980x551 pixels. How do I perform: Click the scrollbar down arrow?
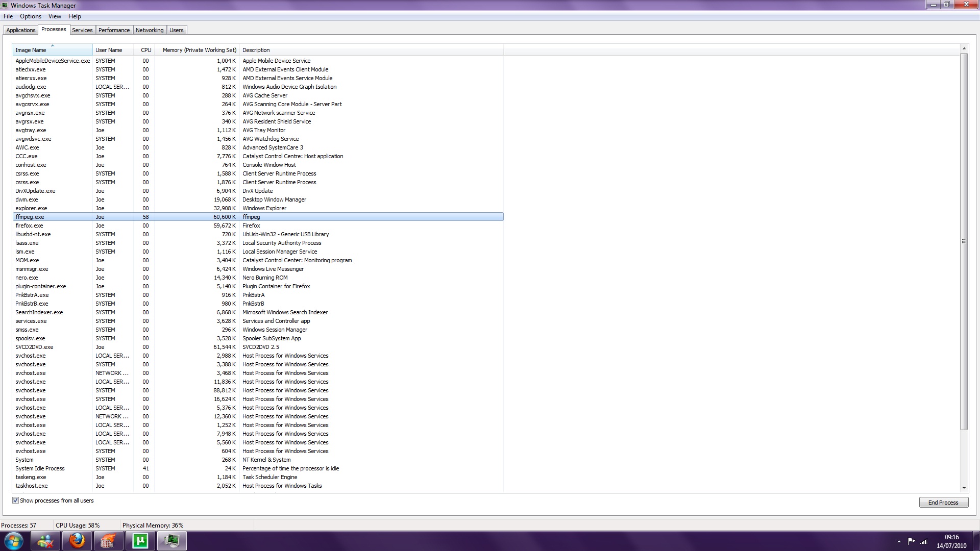964,488
